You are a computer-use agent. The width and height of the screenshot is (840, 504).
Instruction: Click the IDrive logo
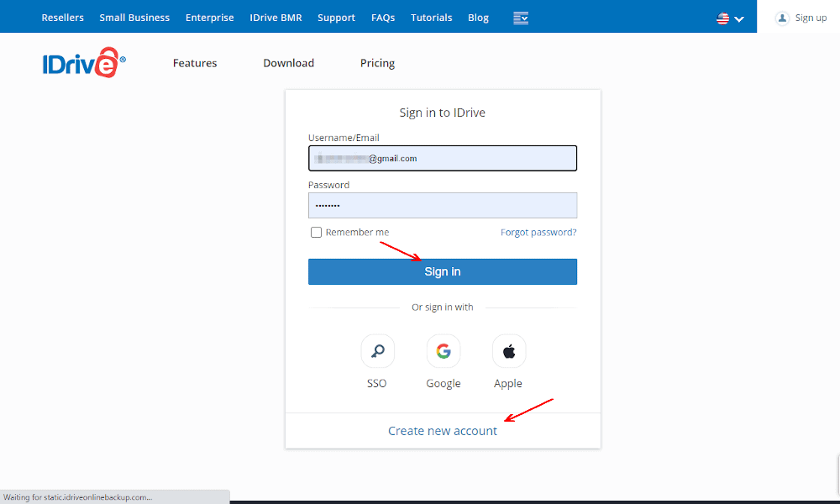point(84,63)
